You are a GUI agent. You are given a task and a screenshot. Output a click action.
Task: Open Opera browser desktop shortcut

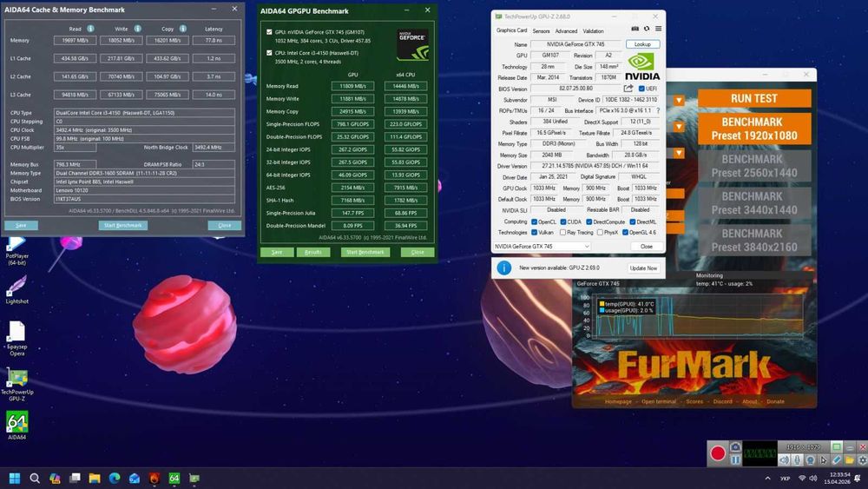[16, 338]
